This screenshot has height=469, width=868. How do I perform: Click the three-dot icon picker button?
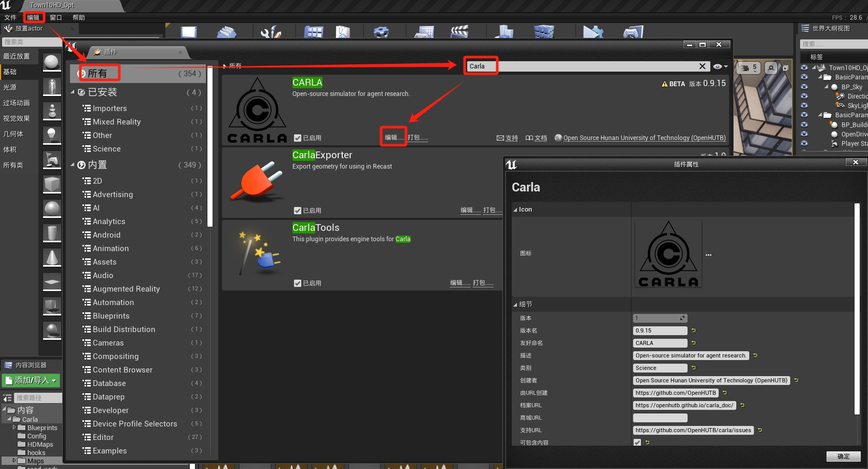[x=708, y=255]
